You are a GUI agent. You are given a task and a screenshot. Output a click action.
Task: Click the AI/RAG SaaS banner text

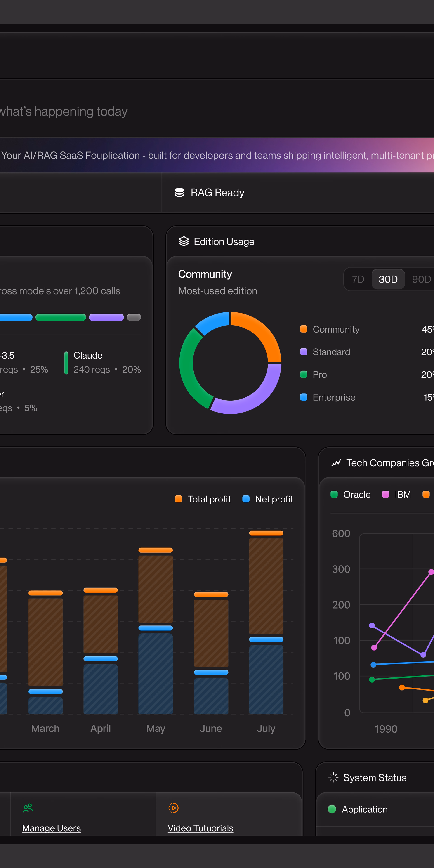218,155
